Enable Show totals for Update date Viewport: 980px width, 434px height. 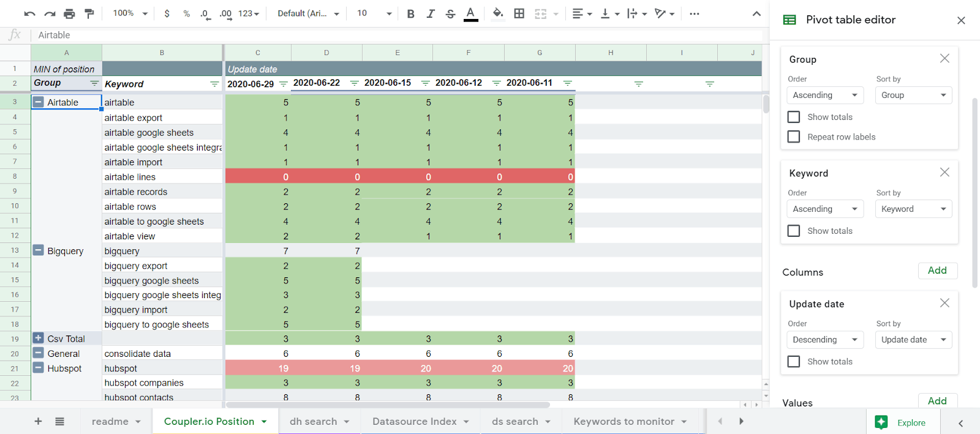click(x=794, y=361)
